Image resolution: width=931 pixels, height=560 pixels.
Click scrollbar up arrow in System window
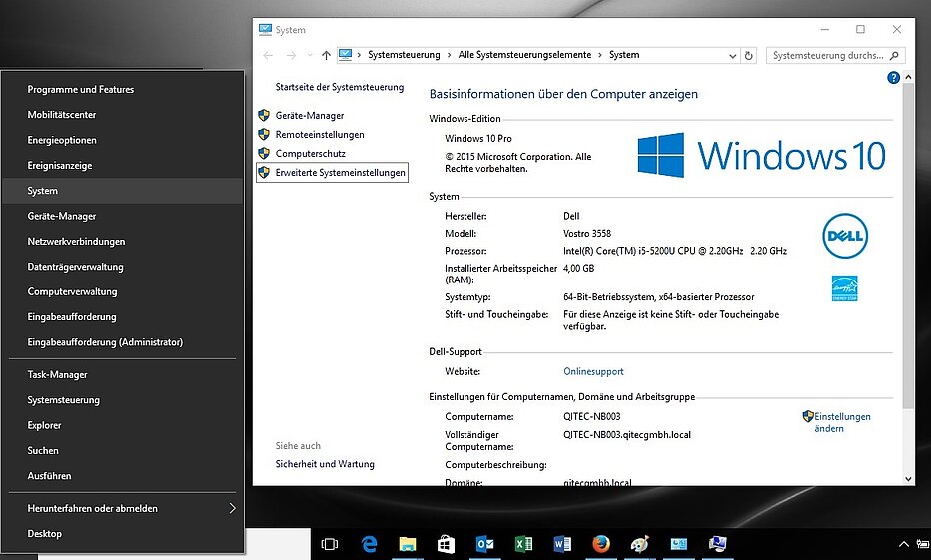[x=908, y=77]
